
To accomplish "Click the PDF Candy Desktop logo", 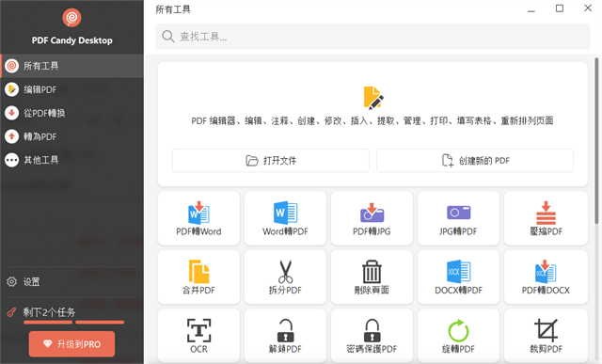I will pyautogui.click(x=71, y=17).
